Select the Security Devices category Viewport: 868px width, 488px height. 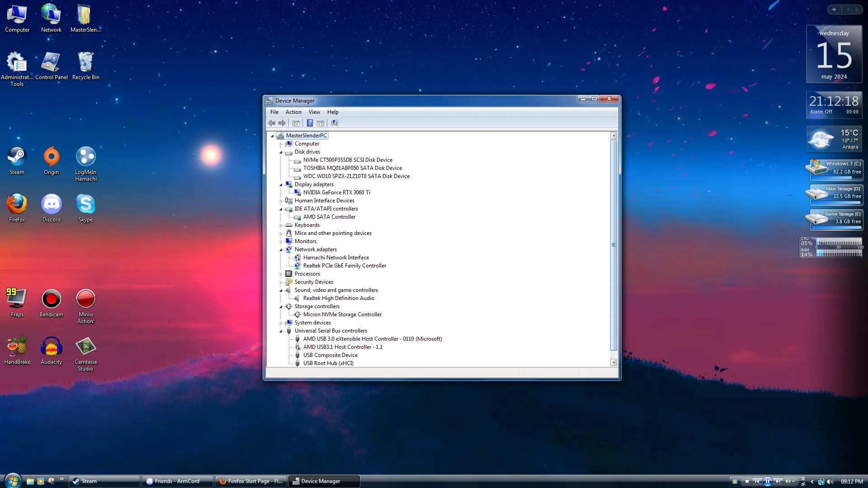tap(314, 282)
